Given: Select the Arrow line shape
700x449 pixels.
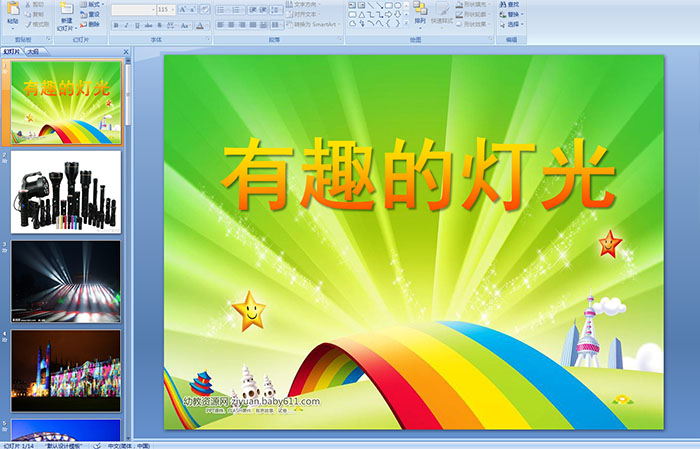Looking at the screenshot, I should [x=379, y=5].
